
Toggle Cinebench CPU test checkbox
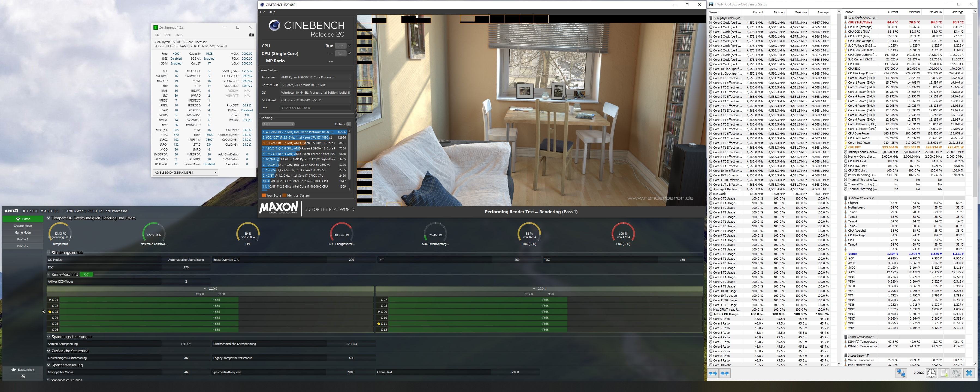pos(350,45)
